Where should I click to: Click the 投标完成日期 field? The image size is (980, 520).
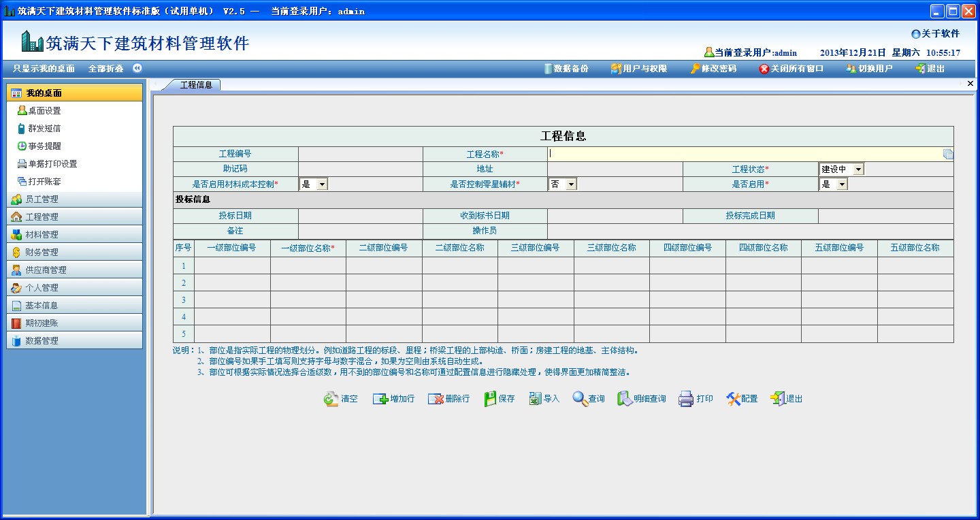coord(886,216)
